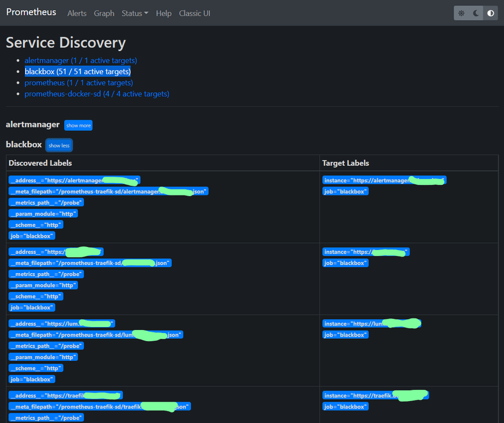Click __scheme__ http label in alertmanager row
This screenshot has height=423, width=504.
pos(36,225)
